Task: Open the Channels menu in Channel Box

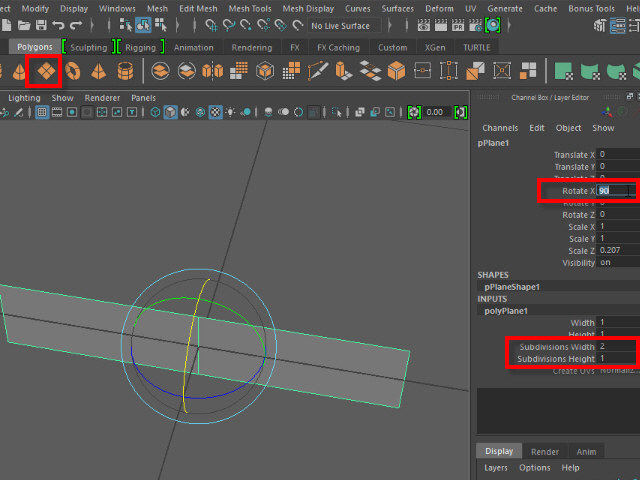Action: (x=499, y=128)
